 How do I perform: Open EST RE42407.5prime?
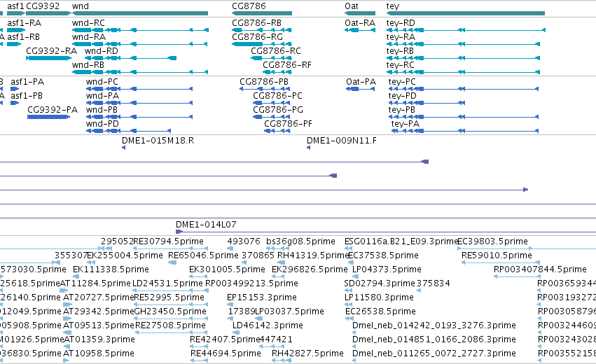[x=225, y=340]
